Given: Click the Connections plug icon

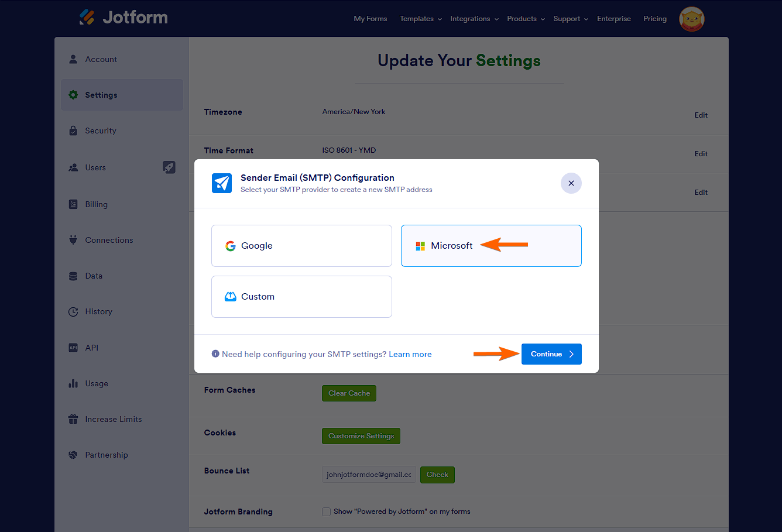Looking at the screenshot, I should 73,240.
